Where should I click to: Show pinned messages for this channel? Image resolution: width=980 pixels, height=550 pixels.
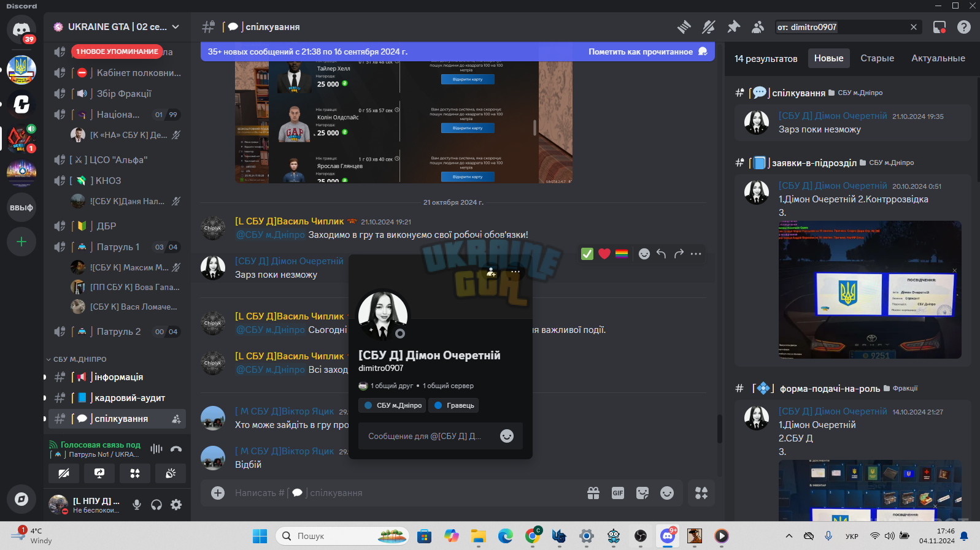[733, 27]
